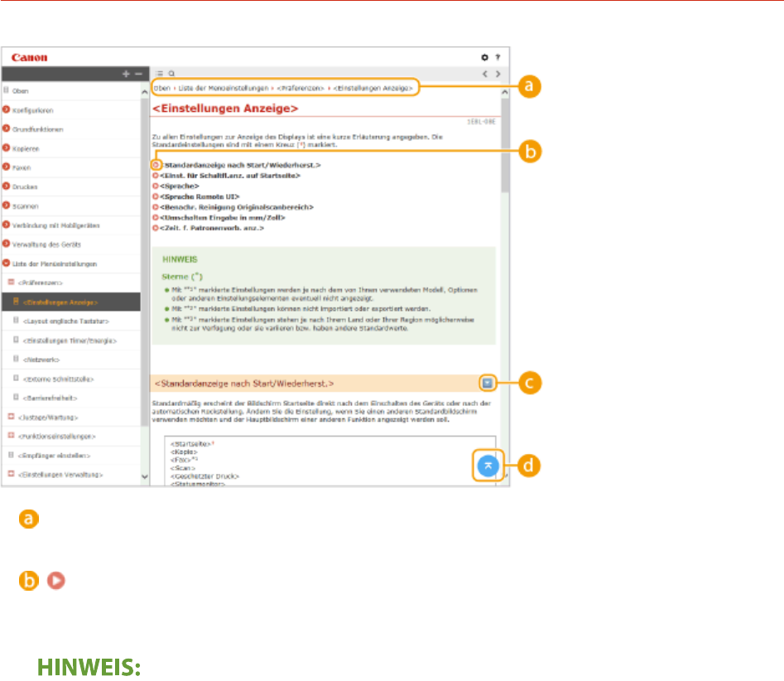
Task: Collapse the Standardanzeige nach Start/Wiederherst. section
Action: click(488, 384)
